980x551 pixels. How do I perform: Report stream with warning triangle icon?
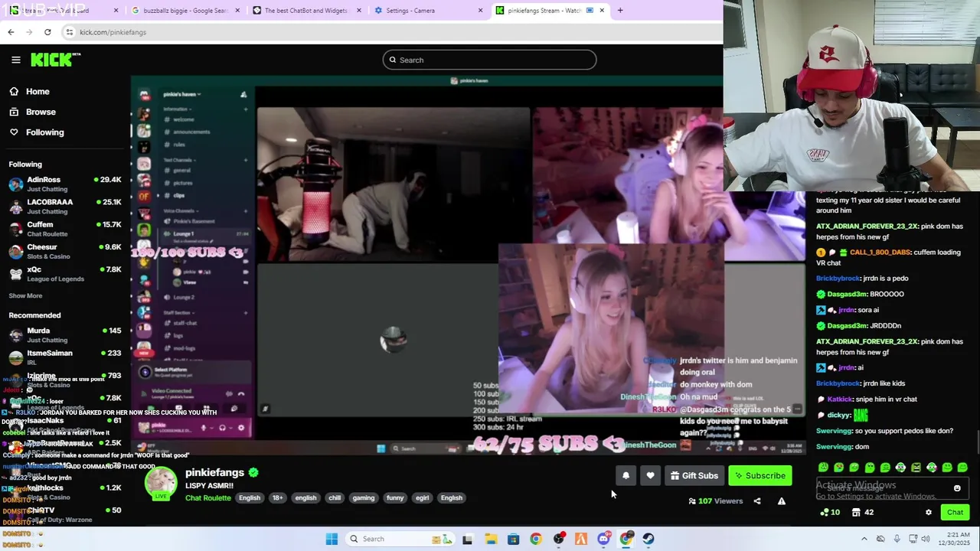click(x=782, y=501)
